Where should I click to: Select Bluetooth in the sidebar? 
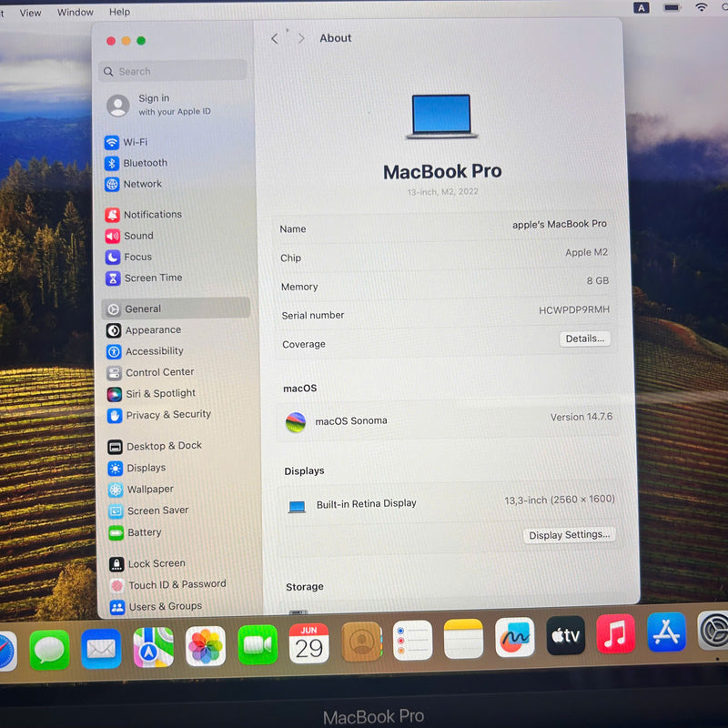tap(145, 163)
